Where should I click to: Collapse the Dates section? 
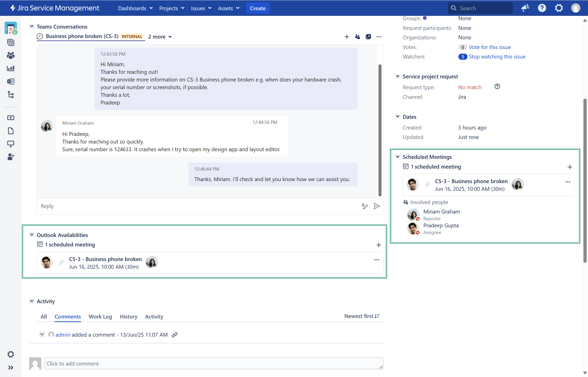(x=398, y=116)
